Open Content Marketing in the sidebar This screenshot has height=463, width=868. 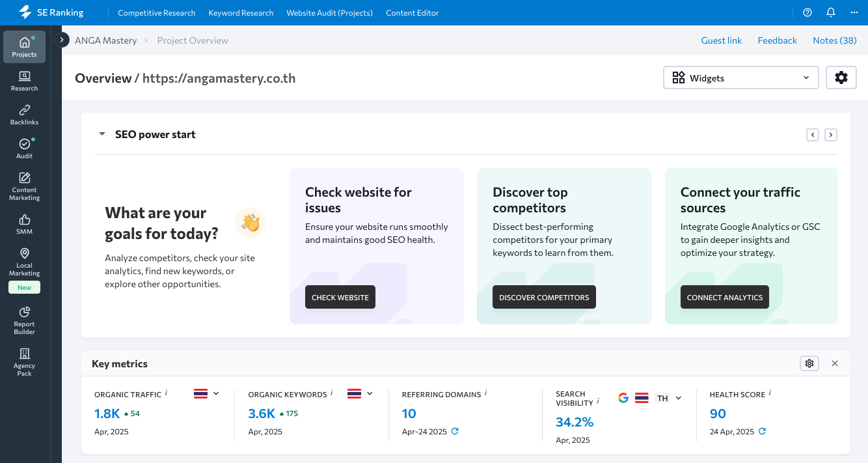[24, 186]
